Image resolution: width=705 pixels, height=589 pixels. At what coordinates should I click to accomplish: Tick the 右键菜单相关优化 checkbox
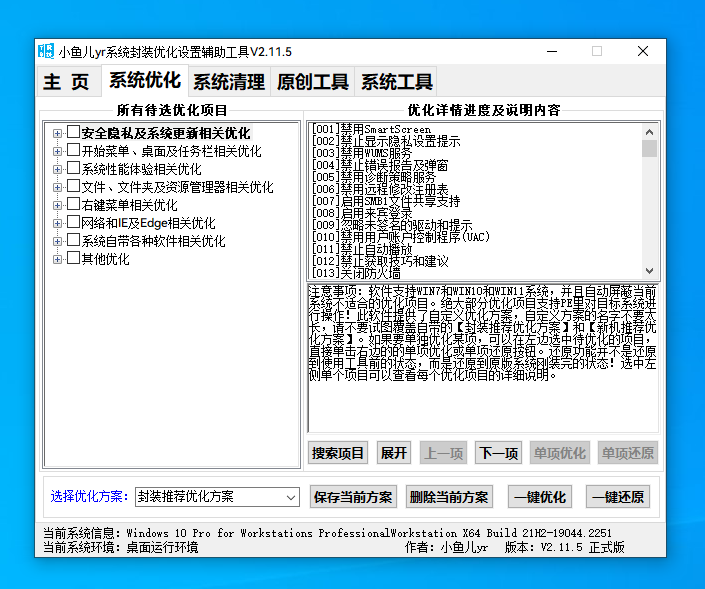(73, 205)
